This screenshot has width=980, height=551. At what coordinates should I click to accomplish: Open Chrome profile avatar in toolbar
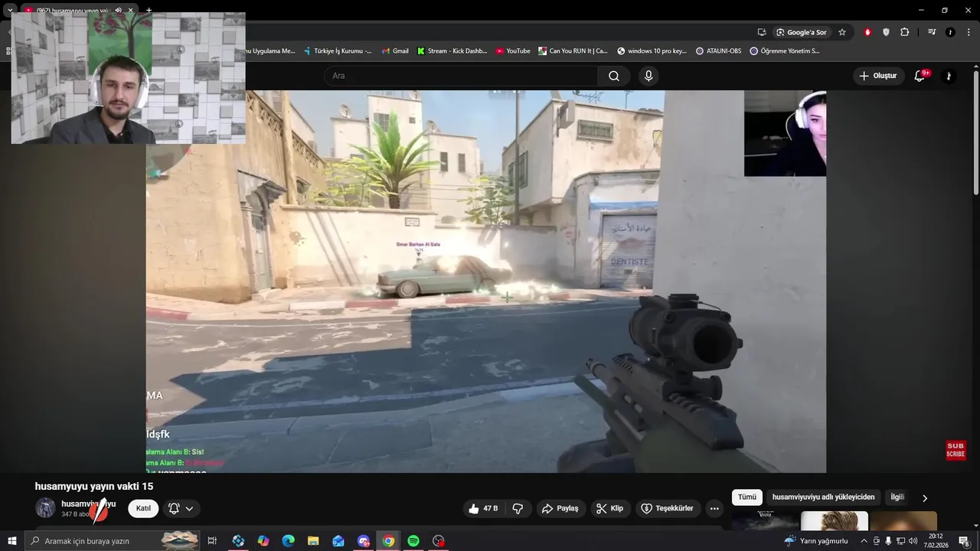[950, 32]
